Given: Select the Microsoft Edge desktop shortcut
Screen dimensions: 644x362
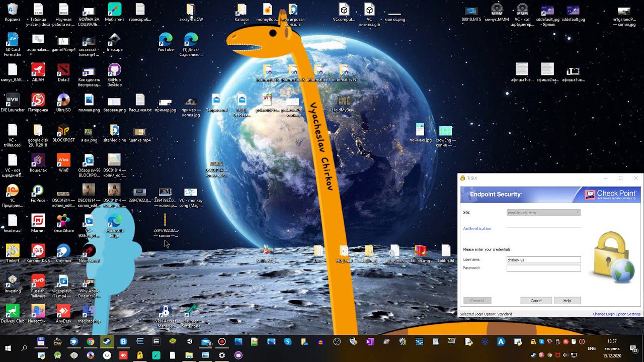Looking at the screenshot, I should pyautogui.click(x=114, y=226).
